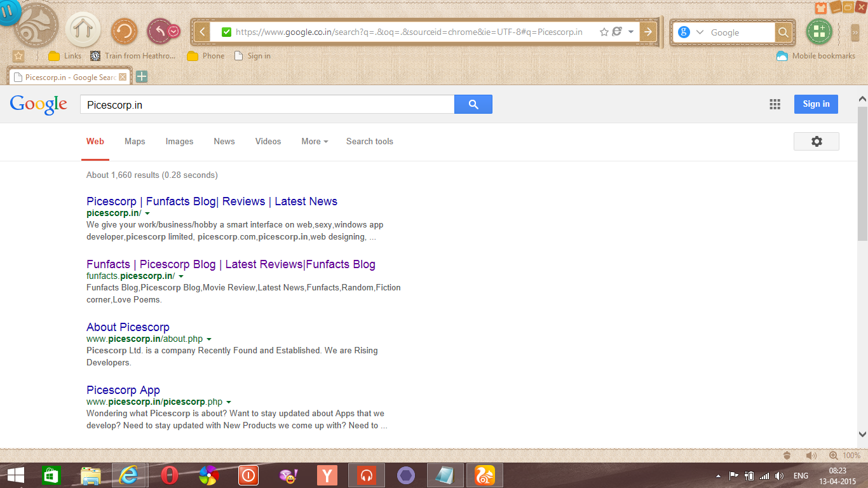Open 'Train from Heathro...' bookmark

(133, 56)
